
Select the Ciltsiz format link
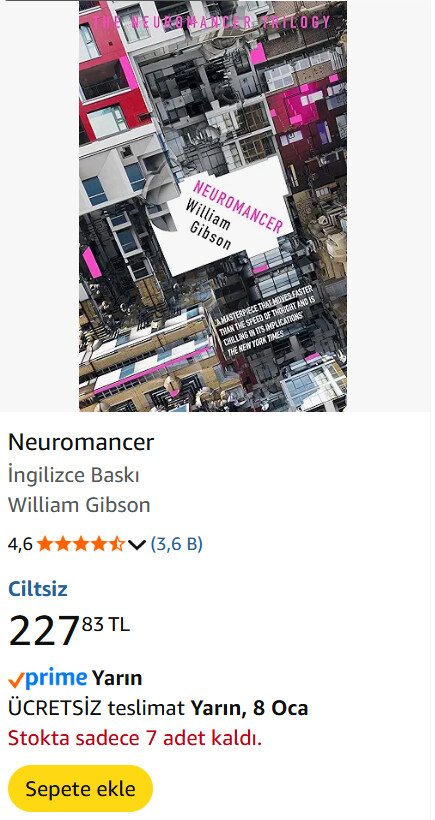38,589
